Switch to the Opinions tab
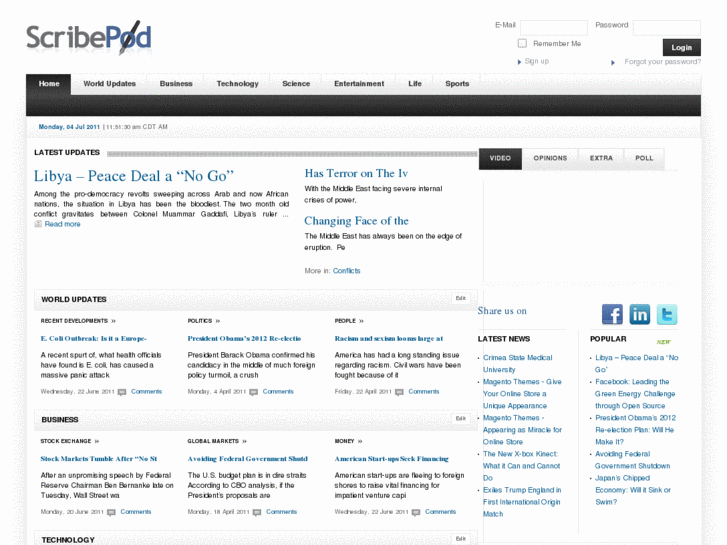727x545 pixels. coord(550,159)
